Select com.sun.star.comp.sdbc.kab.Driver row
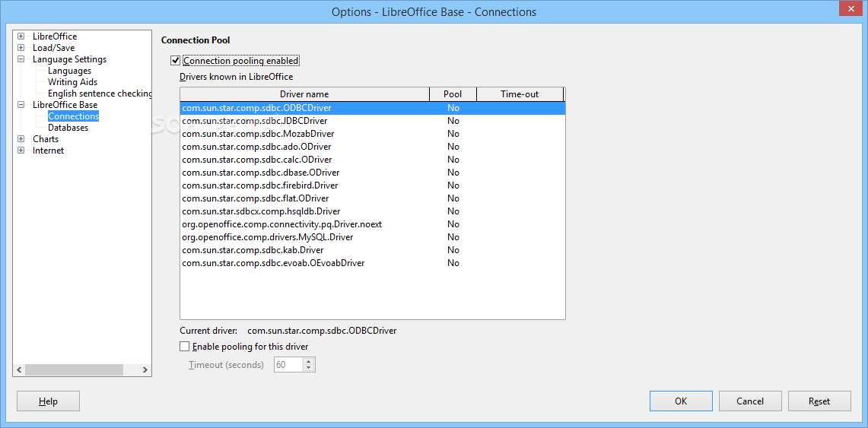 (373, 250)
